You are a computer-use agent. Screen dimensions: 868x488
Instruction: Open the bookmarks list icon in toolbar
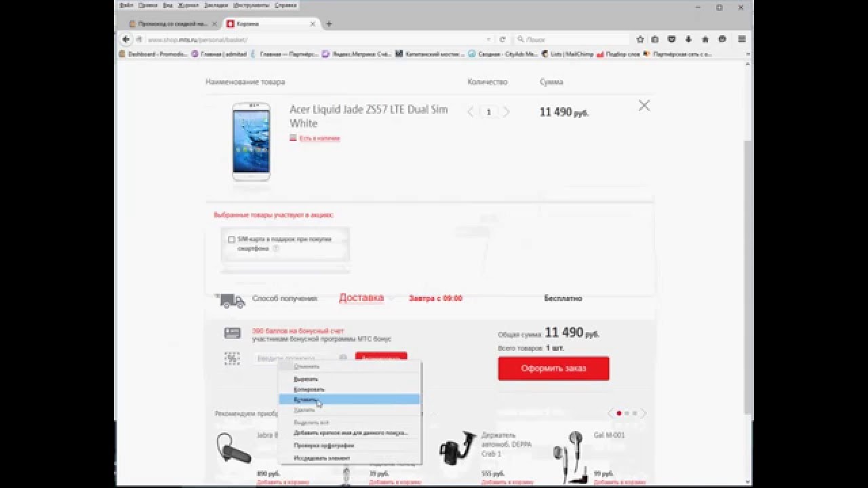click(656, 39)
